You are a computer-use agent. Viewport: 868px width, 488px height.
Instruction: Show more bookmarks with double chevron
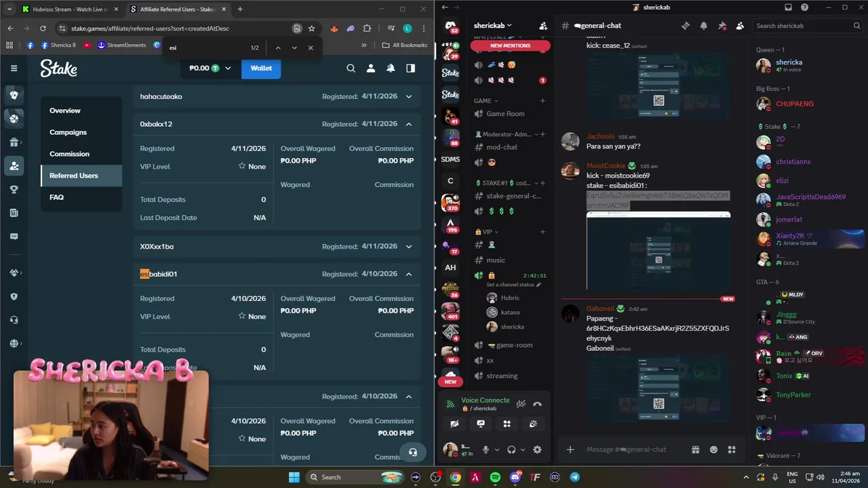(363, 45)
